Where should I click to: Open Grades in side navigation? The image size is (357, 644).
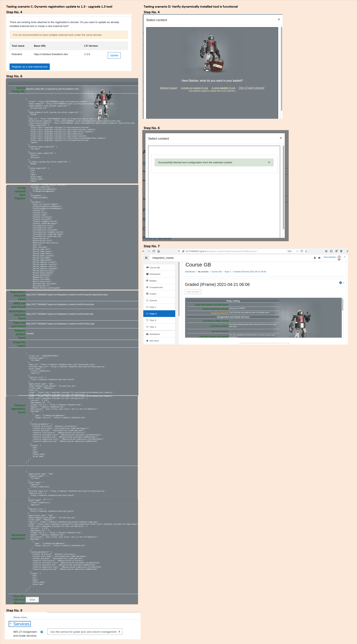(159, 294)
